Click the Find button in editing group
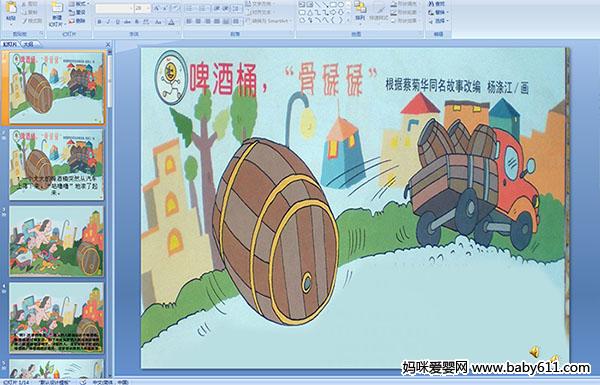The width and height of the screenshot is (600, 385). coord(438,4)
